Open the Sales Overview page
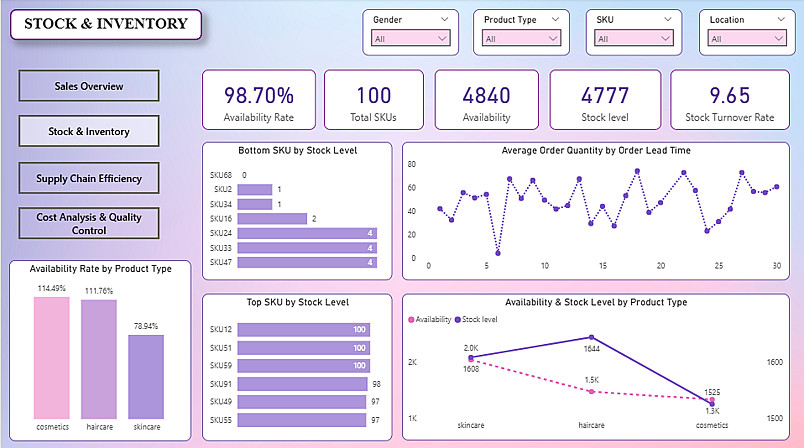The height and width of the screenshot is (448, 804). (89, 86)
